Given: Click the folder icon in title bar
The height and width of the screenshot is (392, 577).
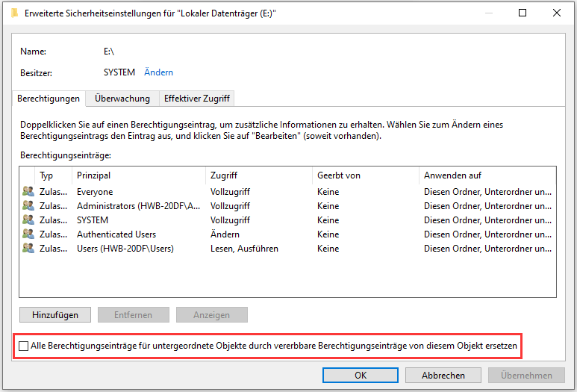Looking at the screenshot, I should point(14,13).
